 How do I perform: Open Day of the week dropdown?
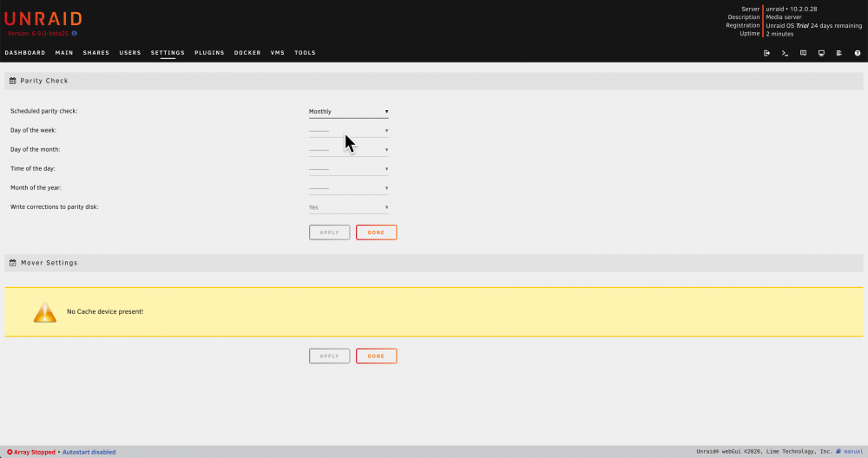coord(348,130)
